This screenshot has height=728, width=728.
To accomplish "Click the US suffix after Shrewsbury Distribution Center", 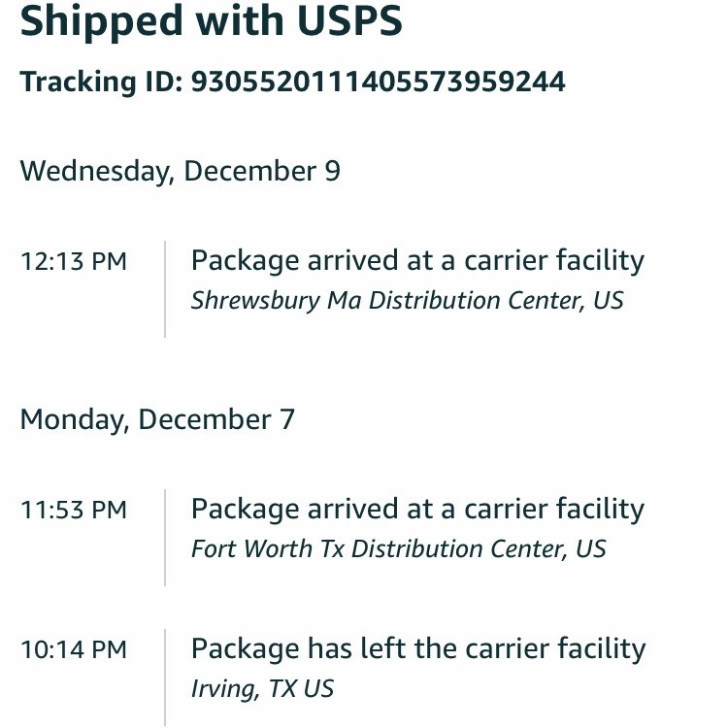I will (x=609, y=300).
